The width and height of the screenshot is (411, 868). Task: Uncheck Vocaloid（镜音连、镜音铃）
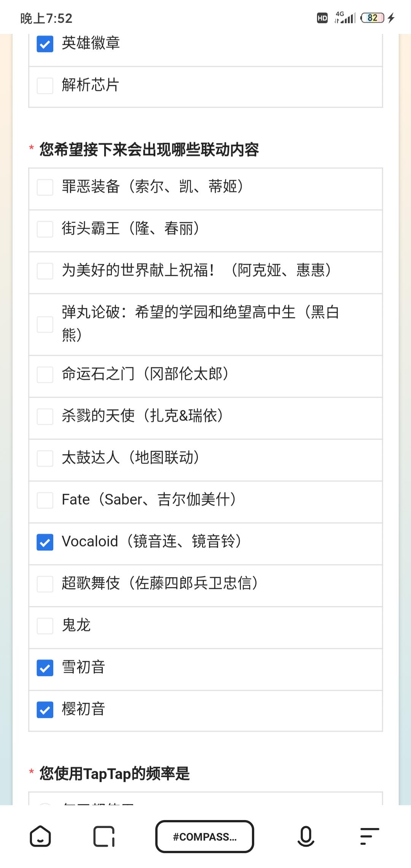coord(45,542)
